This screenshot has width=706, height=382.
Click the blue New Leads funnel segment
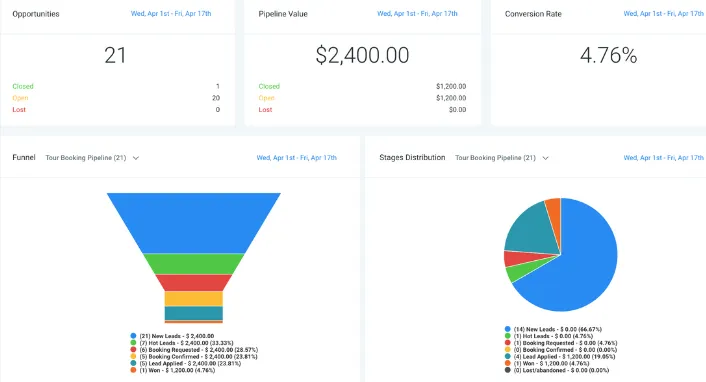tap(194, 223)
